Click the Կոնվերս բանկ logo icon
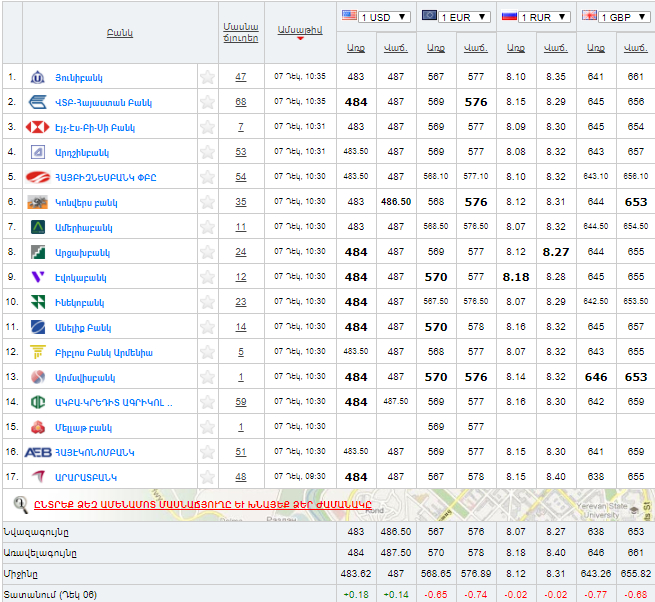 pyautogui.click(x=38, y=202)
